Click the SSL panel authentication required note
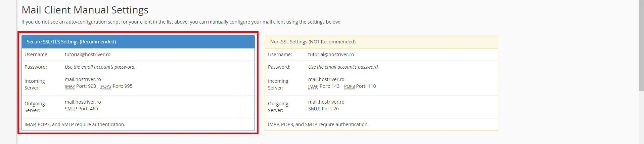The height and width of the screenshot is (144, 644). 75,124
